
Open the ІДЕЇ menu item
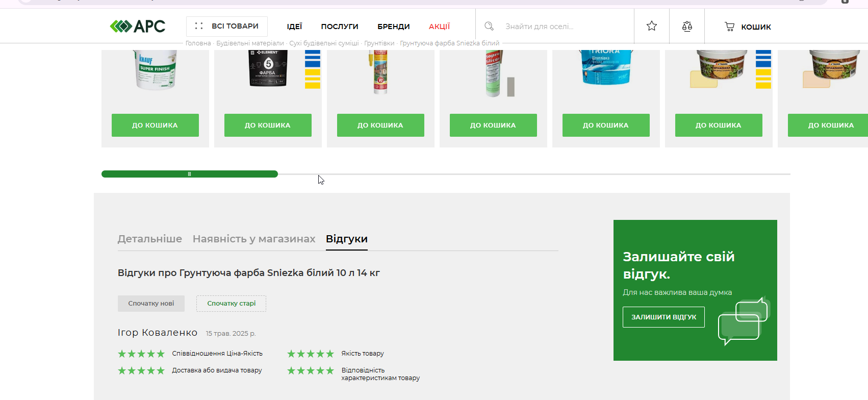pos(294,27)
